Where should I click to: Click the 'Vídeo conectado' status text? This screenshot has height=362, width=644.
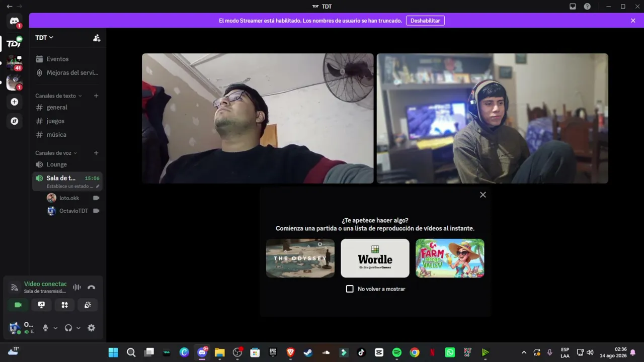45,284
